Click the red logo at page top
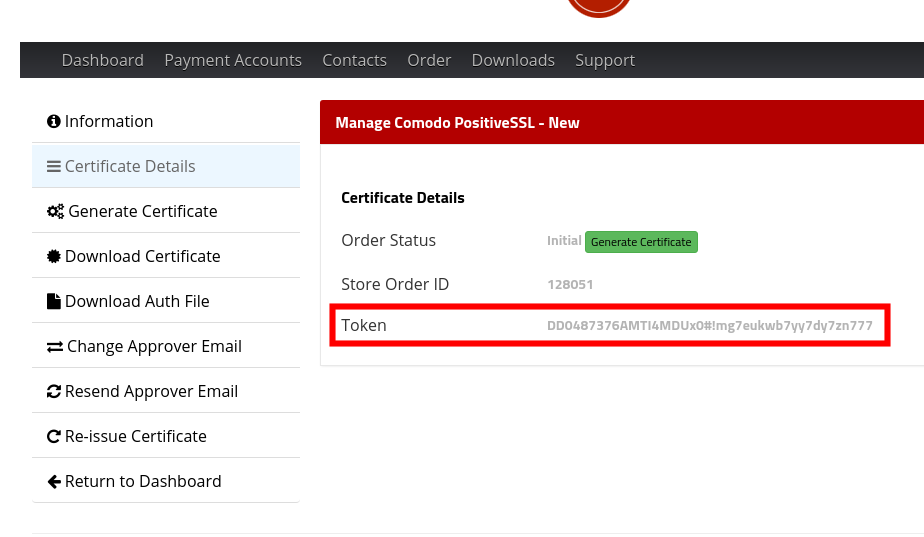This screenshot has height=537, width=924. coord(599,6)
